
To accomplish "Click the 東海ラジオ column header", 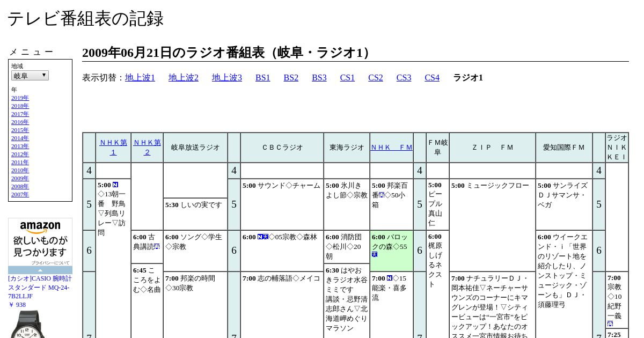I will [x=347, y=148].
